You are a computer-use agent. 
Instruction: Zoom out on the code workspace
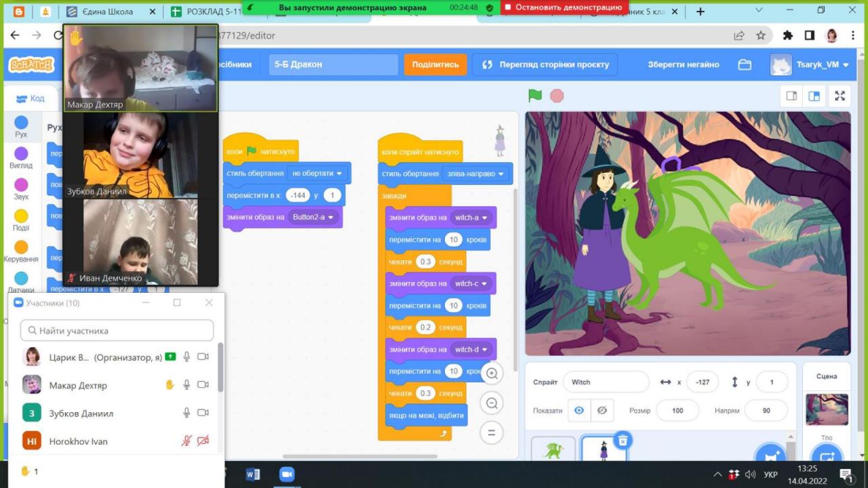492,403
